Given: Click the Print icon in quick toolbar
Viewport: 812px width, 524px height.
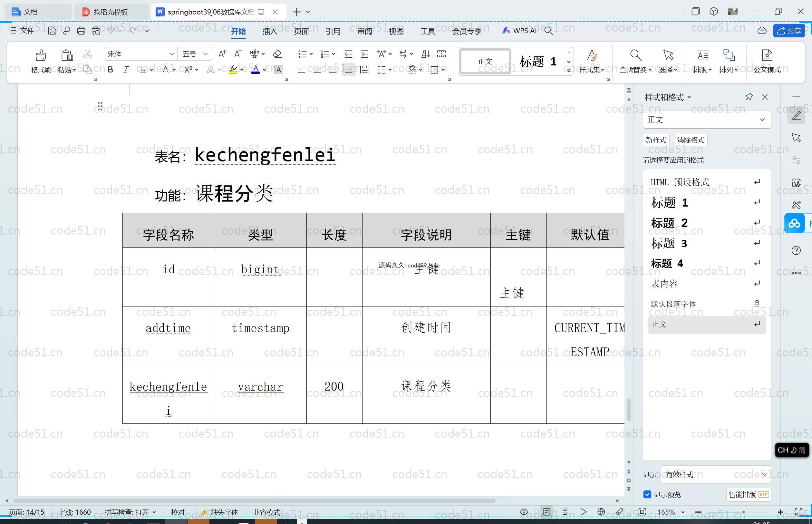Looking at the screenshot, I should pyautogui.click(x=81, y=31).
